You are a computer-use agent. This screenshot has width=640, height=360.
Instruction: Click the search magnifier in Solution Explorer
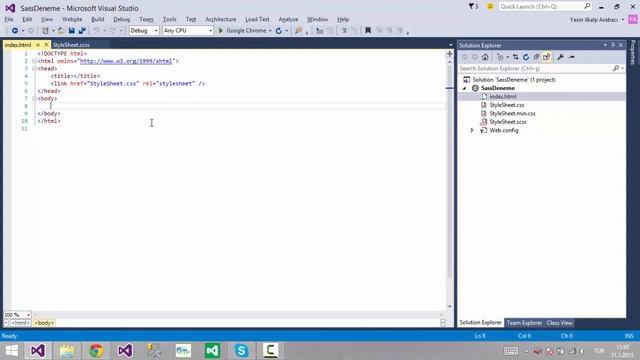(616, 69)
